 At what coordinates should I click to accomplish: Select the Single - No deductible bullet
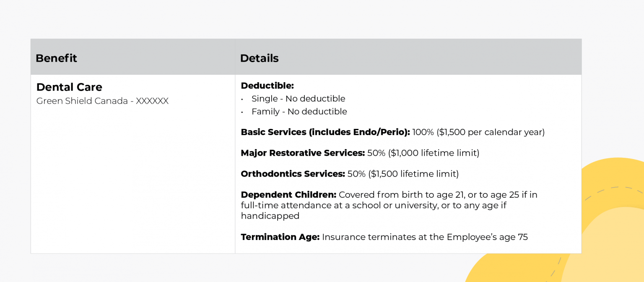(x=298, y=99)
